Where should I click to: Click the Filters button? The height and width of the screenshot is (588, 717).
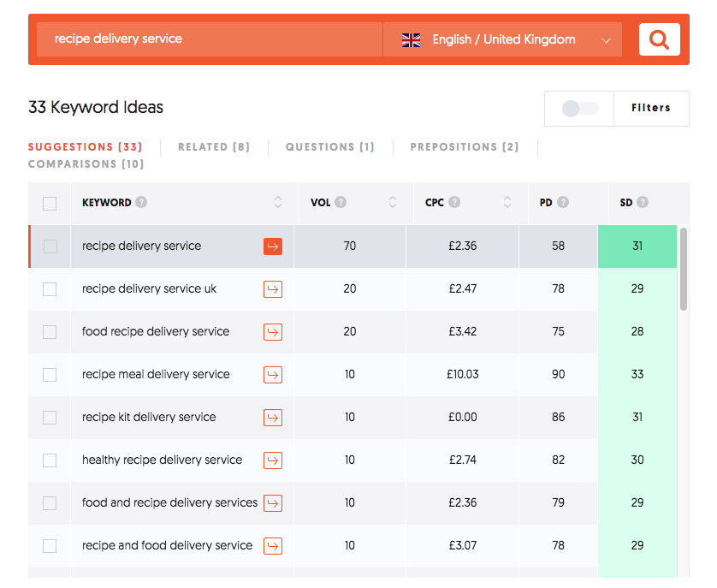pos(651,108)
